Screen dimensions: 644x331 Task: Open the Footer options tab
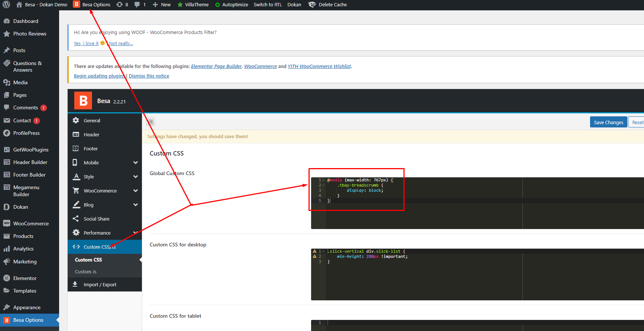(x=105, y=149)
